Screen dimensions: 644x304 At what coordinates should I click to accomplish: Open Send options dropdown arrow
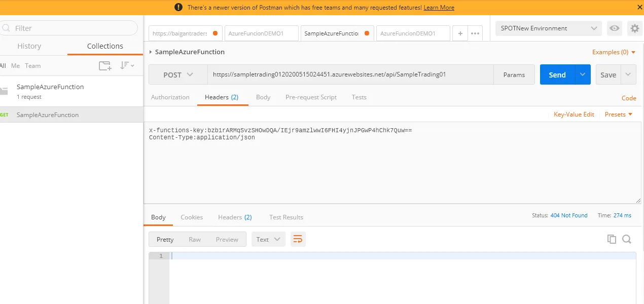click(583, 74)
